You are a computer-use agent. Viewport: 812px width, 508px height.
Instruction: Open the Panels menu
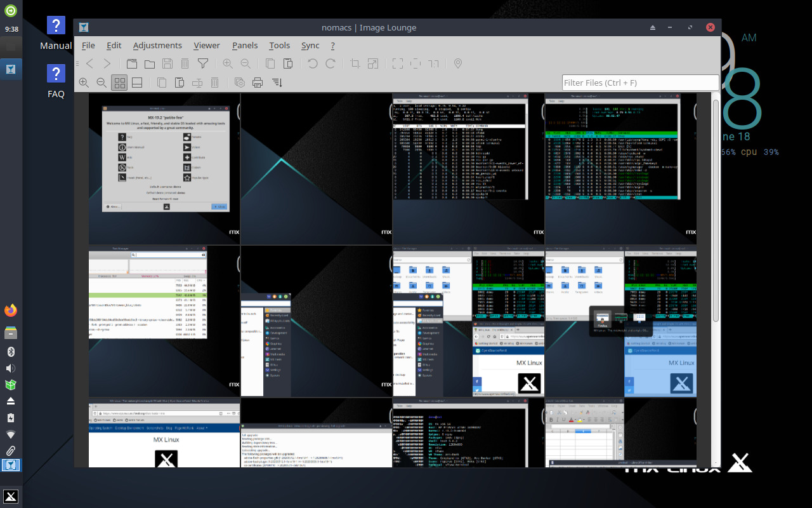(245, 46)
